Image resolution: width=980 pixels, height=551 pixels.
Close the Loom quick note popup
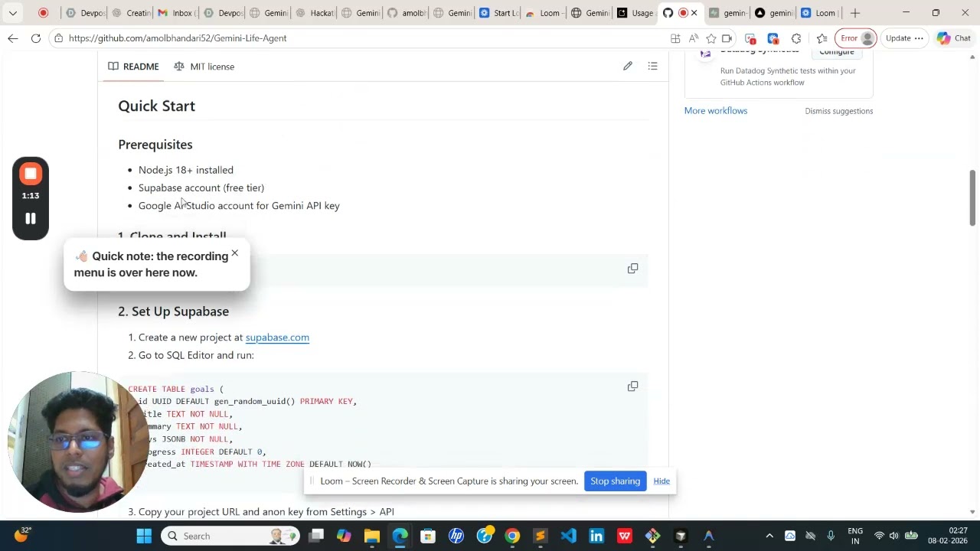pyautogui.click(x=234, y=253)
